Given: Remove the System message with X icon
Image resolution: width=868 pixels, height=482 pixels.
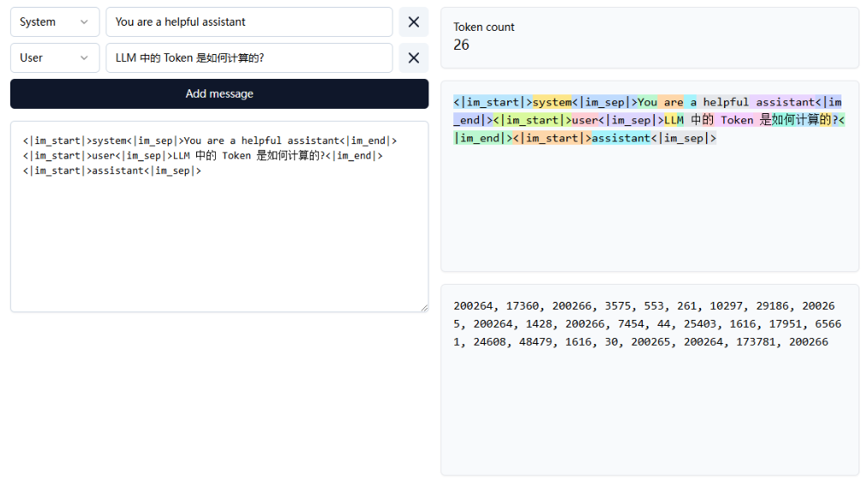Looking at the screenshot, I should (414, 22).
